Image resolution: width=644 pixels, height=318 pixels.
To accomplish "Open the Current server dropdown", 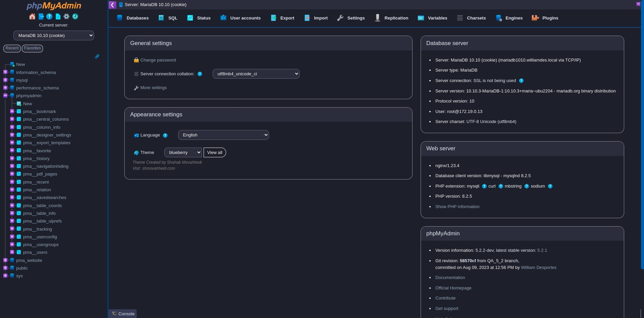I will (x=54, y=35).
